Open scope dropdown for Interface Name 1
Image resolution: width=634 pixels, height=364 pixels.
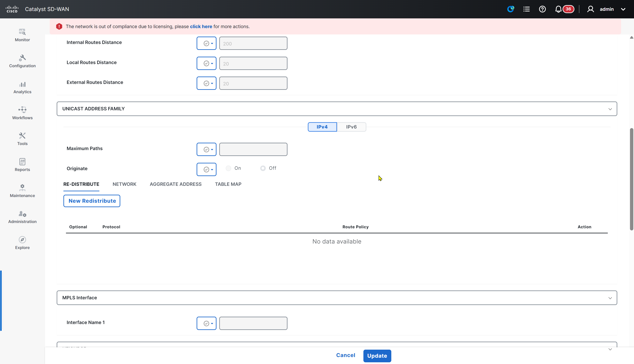(206, 323)
